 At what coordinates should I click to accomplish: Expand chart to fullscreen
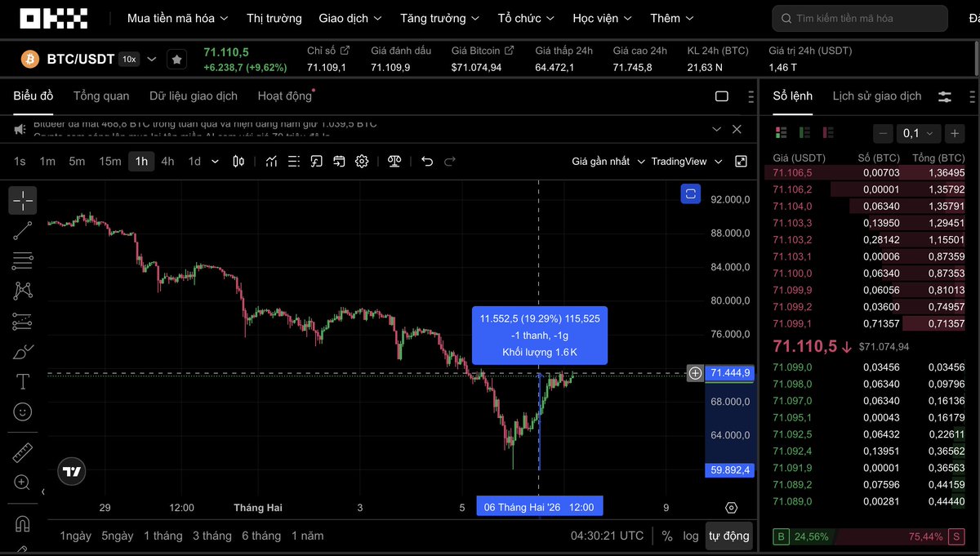point(742,162)
